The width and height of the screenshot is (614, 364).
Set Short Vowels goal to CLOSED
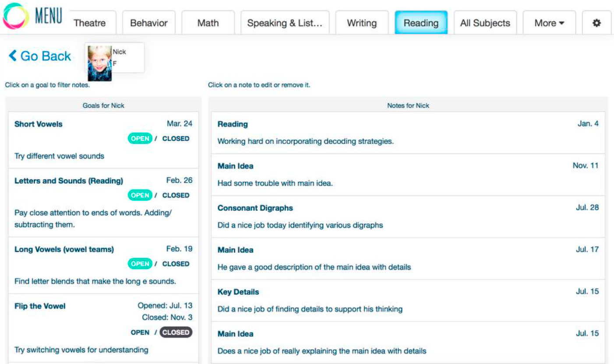[x=176, y=139]
